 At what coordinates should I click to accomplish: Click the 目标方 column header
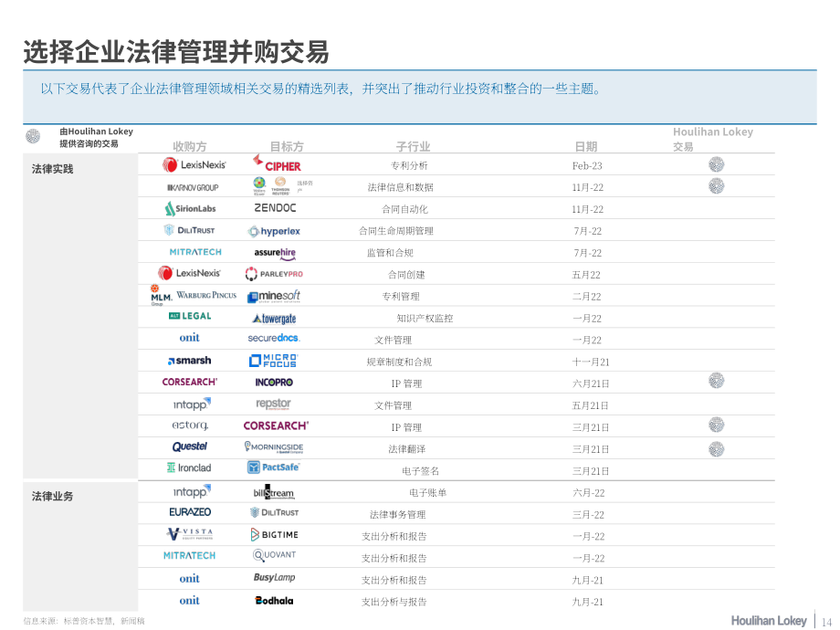(x=287, y=146)
